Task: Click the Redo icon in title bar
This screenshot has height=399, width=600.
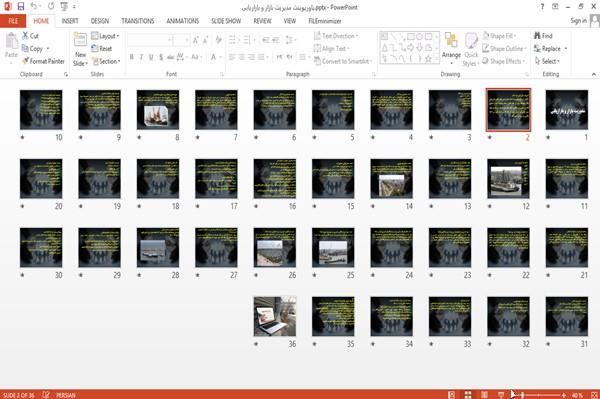Action: coord(51,7)
